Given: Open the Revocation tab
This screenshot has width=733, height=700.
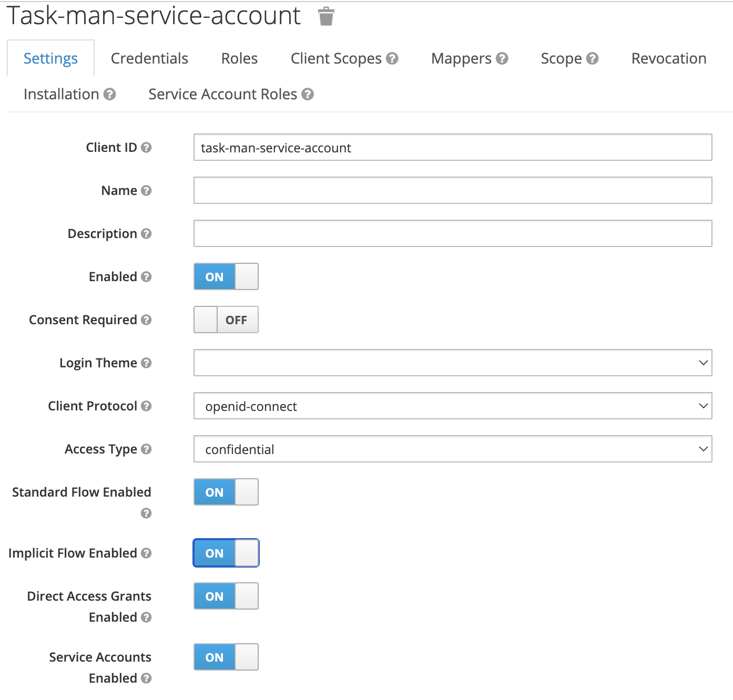Looking at the screenshot, I should click(x=668, y=58).
